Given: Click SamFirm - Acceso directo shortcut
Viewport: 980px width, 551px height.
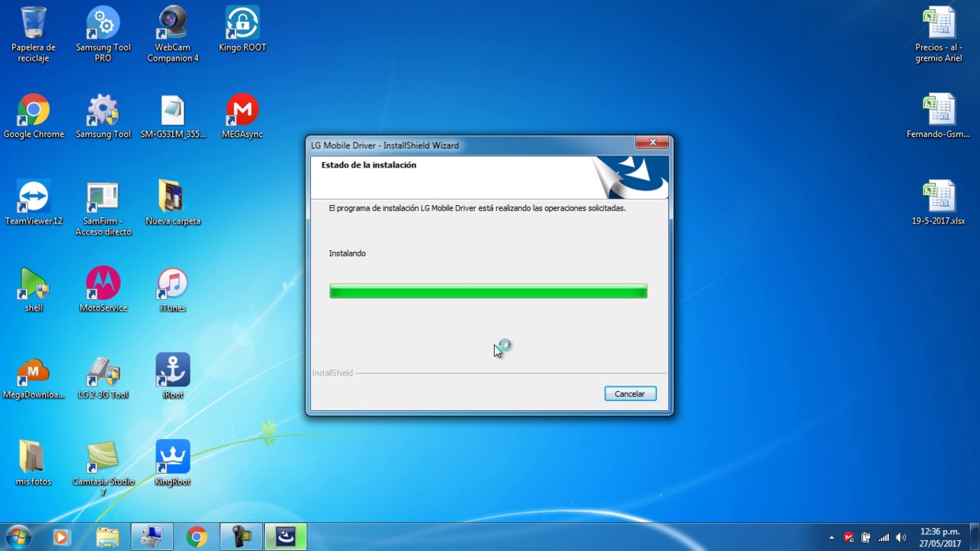Looking at the screenshot, I should [x=103, y=208].
